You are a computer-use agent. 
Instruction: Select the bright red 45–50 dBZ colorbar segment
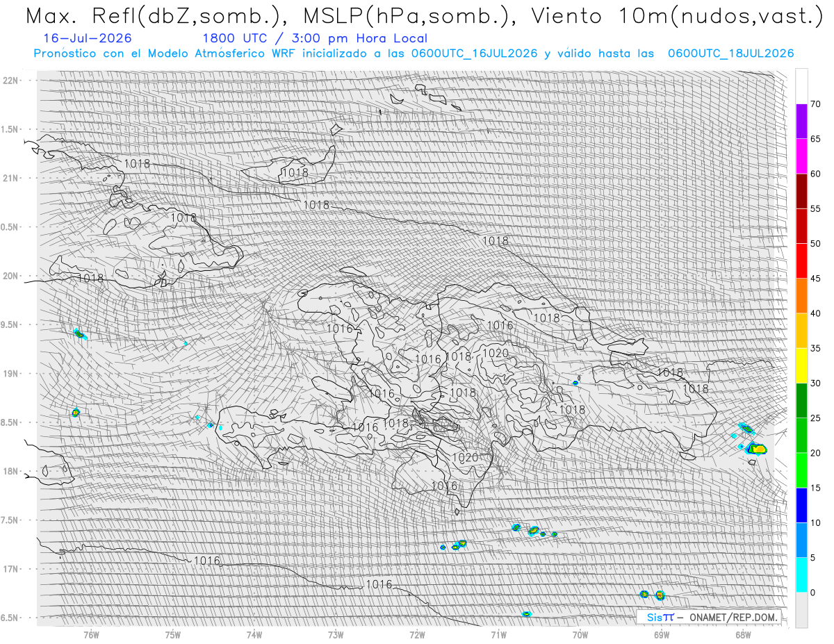tap(801, 261)
